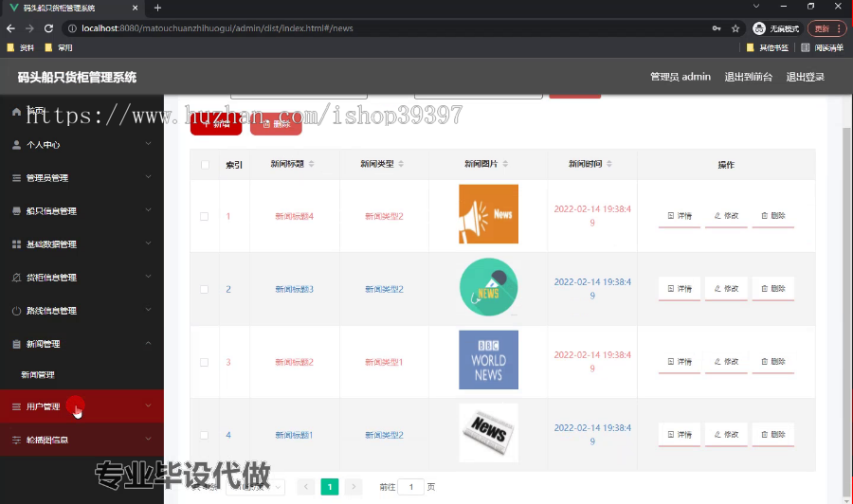This screenshot has height=504, width=853.
Task: Click 详情 button for 新闻标题1
Action: point(680,435)
